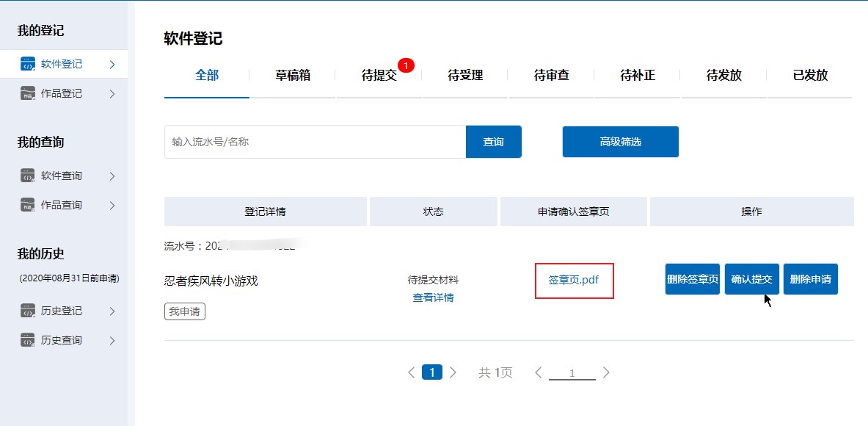Click the 软件查询 sidebar icon

[27, 176]
